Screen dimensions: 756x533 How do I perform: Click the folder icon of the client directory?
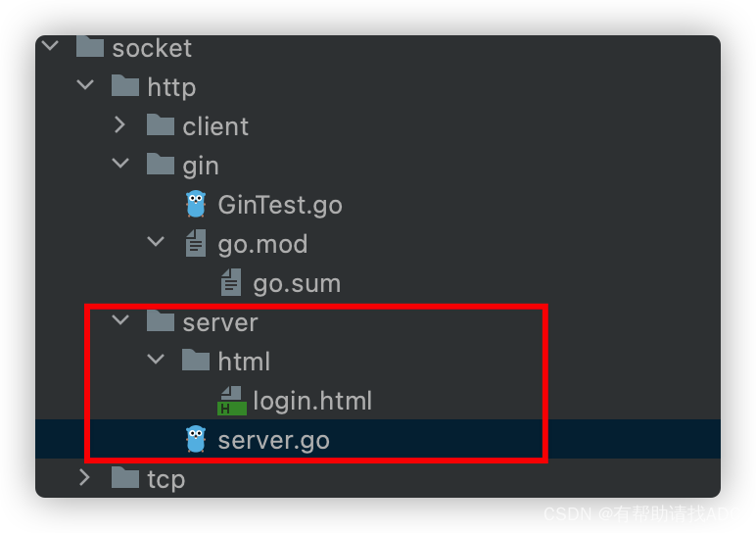pos(161,125)
